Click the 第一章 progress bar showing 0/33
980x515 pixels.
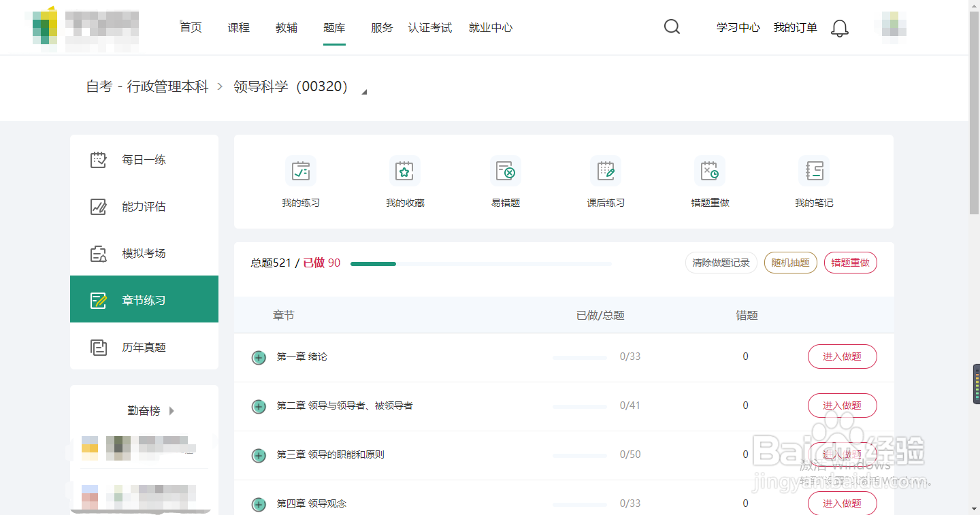tap(580, 357)
